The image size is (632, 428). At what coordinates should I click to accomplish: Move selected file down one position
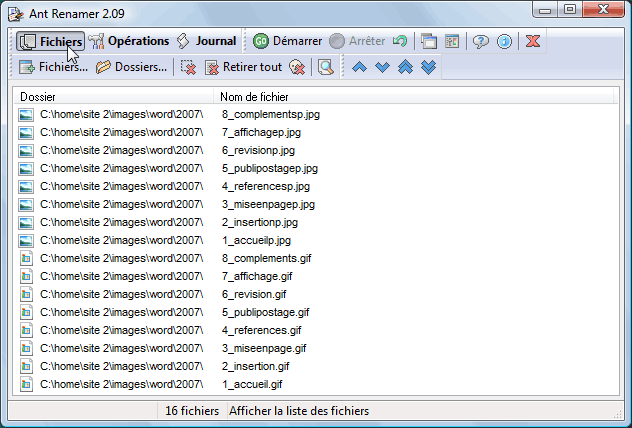tap(382, 68)
